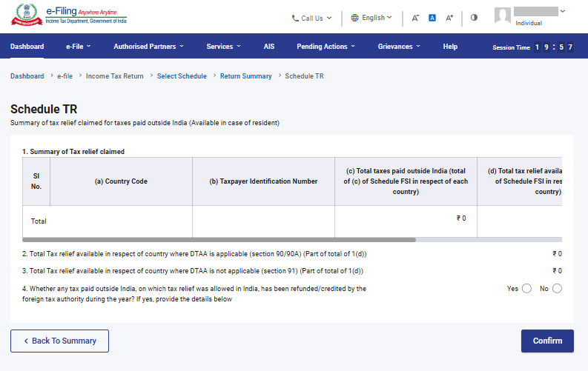Open the English language dropdown
Viewport: 588px width, 371px height.
tap(371, 18)
